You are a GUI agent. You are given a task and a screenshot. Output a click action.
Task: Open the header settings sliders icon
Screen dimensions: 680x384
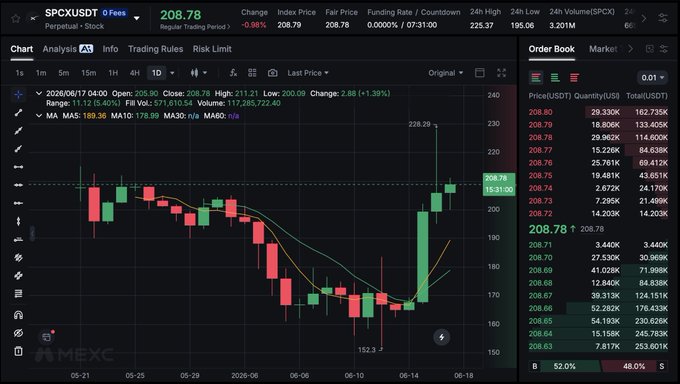click(663, 18)
